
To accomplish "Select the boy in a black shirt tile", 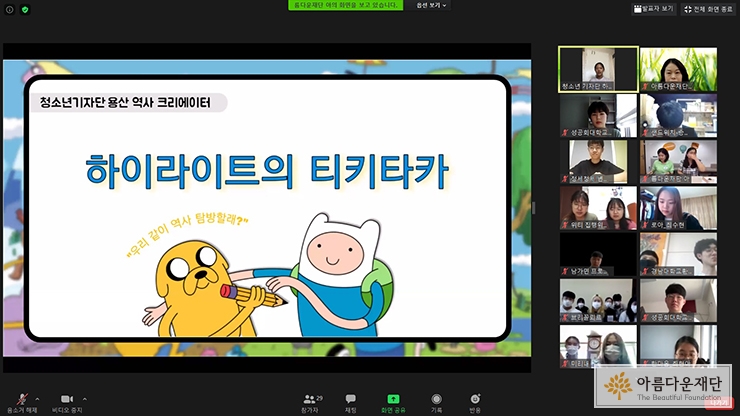I will click(598, 161).
